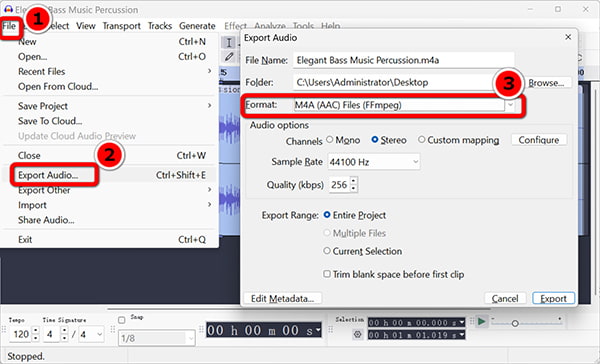Open the selection end time format arrow
The width and height of the screenshot is (600, 364).
[462, 335]
